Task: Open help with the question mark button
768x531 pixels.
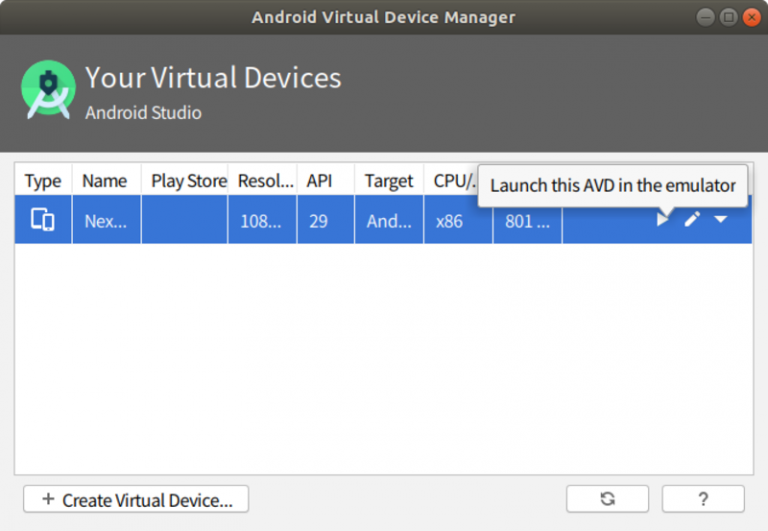Action: (x=703, y=499)
